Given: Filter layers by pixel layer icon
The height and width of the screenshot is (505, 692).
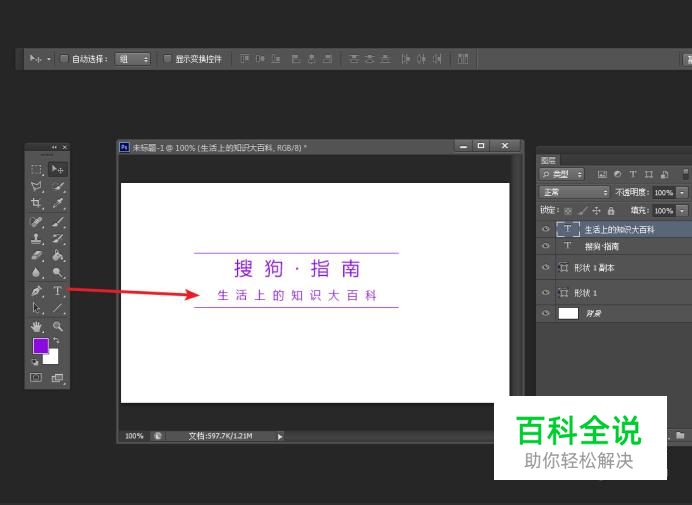Looking at the screenshot, I should [x=602, y=174].
